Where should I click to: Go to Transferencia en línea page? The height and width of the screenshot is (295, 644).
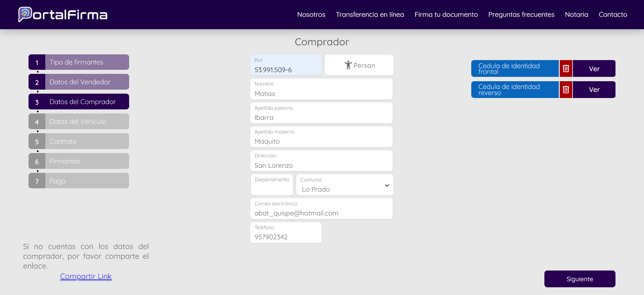click(x=370, y=14)
